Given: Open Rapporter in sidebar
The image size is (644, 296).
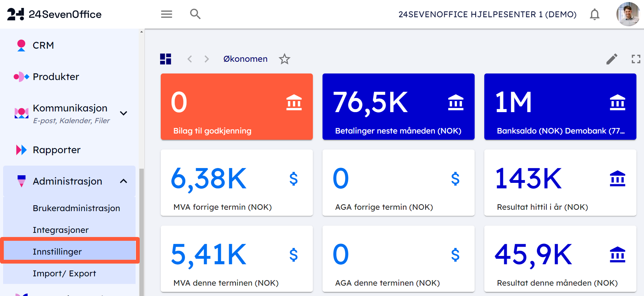Looking at the screenshot, I should click(56, 150).
